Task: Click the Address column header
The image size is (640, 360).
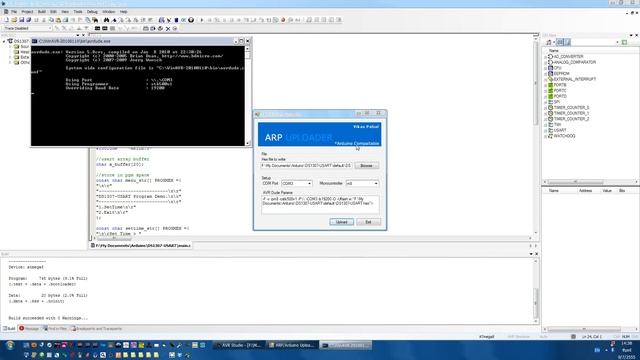Action: [585, 191]
